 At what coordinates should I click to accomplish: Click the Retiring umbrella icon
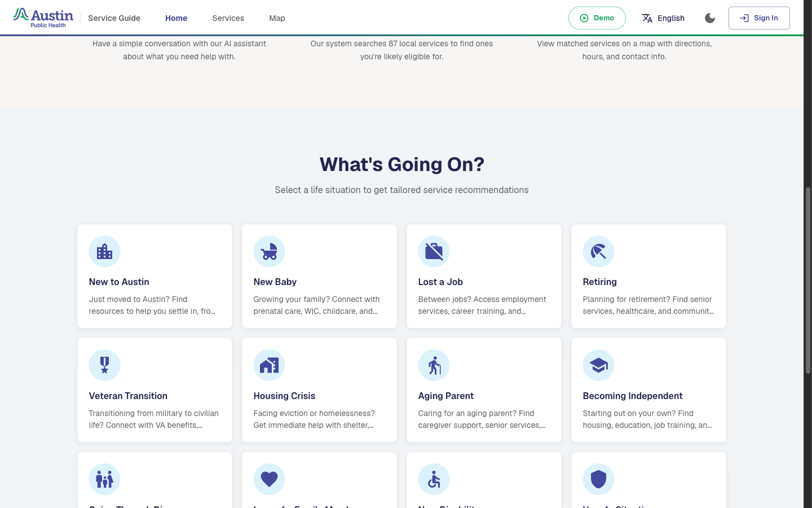pyautogui.click(x=598, y=251)
